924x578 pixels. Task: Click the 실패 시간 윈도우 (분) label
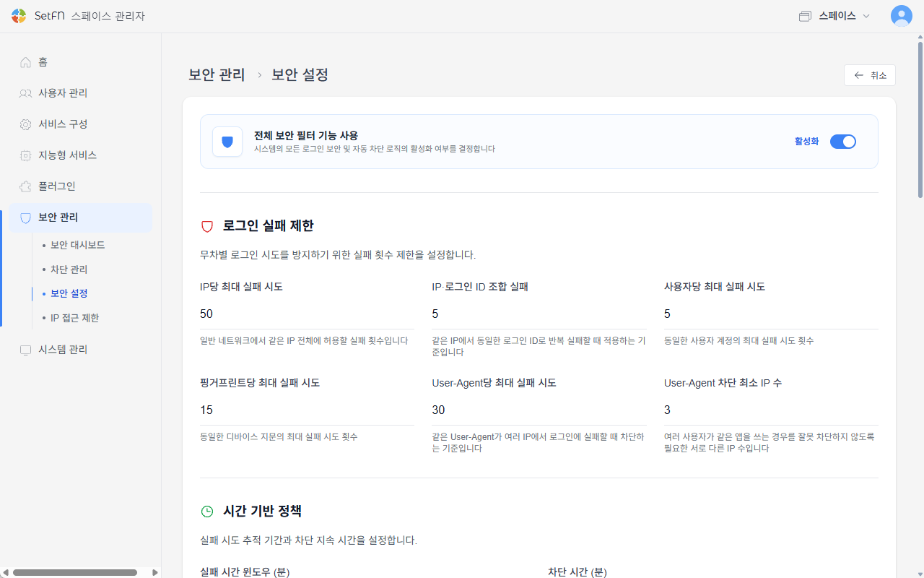tap(245, 572)
